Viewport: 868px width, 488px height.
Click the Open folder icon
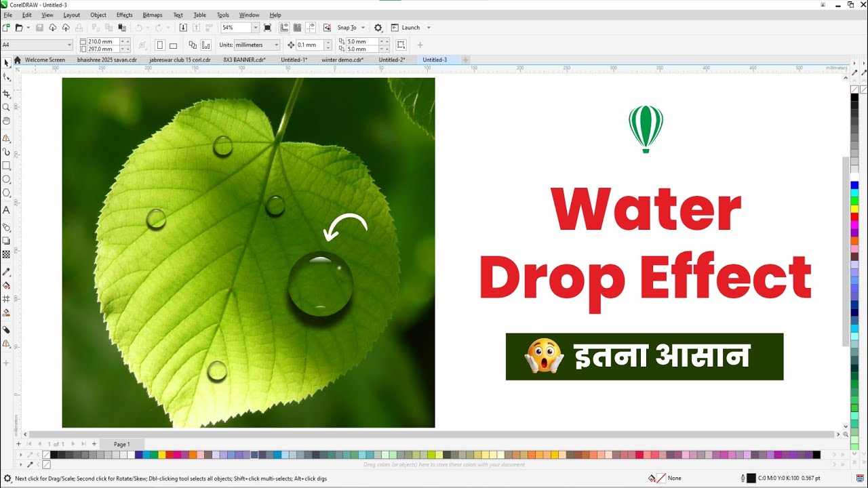(19, 28)
